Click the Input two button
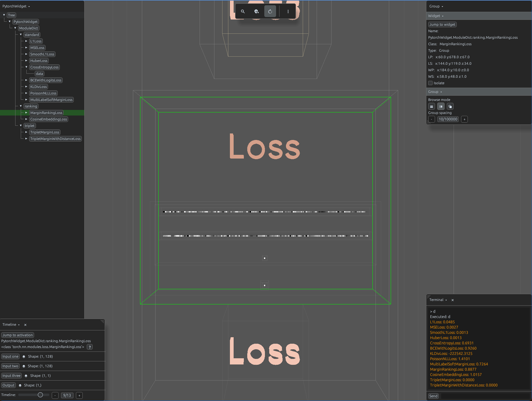This screenshot has height=401, width=532. (x=11, y=366)
